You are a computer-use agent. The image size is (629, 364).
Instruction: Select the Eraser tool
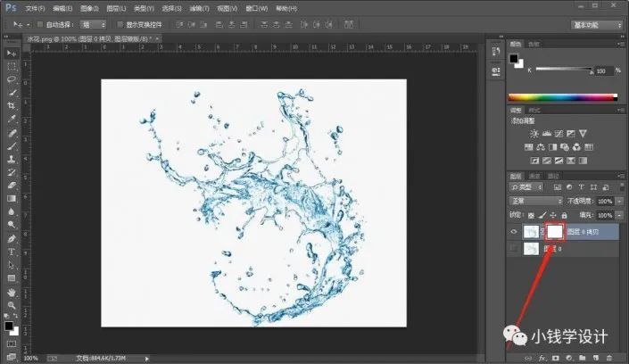pos(12,186)
